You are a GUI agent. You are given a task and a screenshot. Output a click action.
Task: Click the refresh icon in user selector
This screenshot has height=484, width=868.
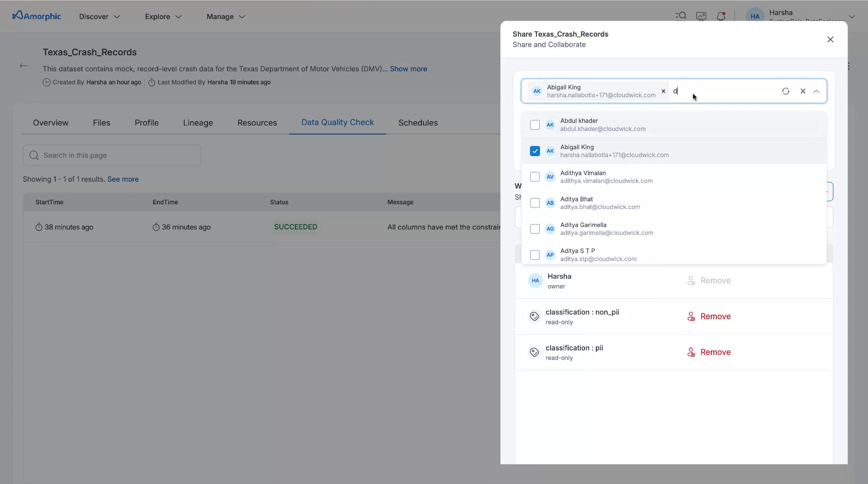tap(786, 91)
